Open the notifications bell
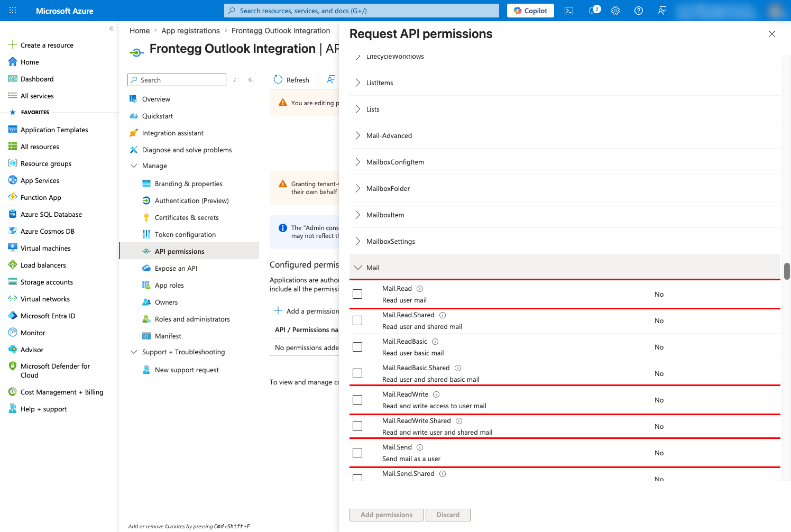791x532 pixels. (x=593, y=11)
